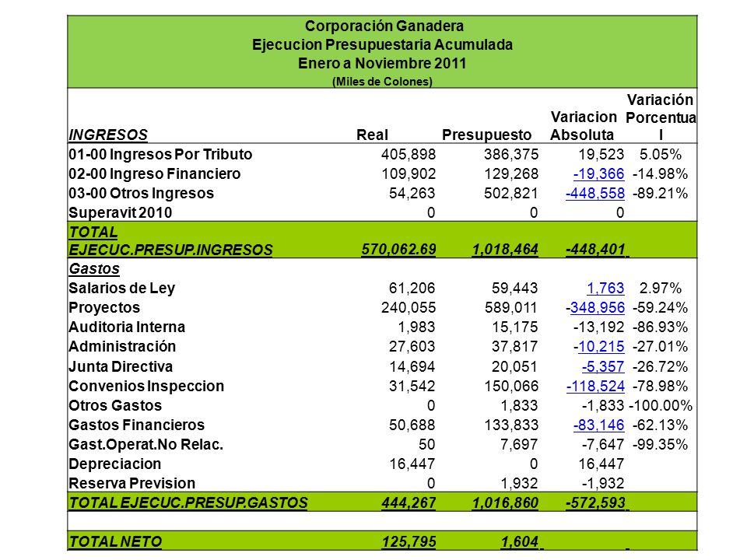This screenshot has height=560, width=747.
Task: Click the 'Gast.Operat.No Relac.' label
Action: 146,444
